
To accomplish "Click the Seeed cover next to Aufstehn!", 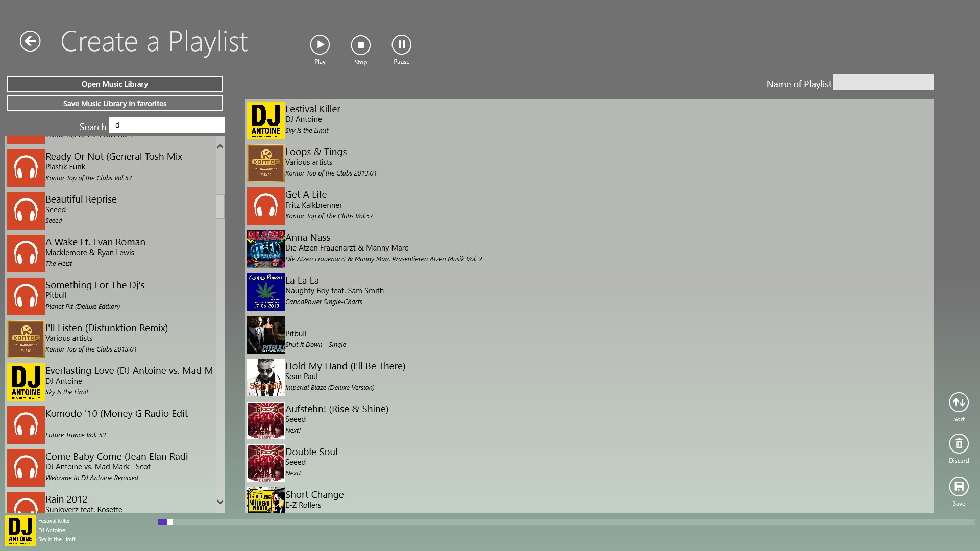I will 265,420.
